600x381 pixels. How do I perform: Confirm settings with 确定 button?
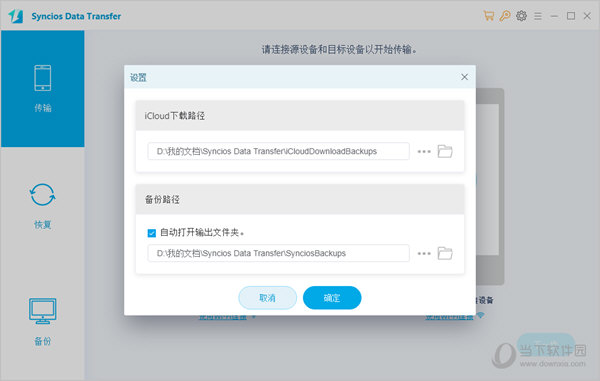coord(332,298)
